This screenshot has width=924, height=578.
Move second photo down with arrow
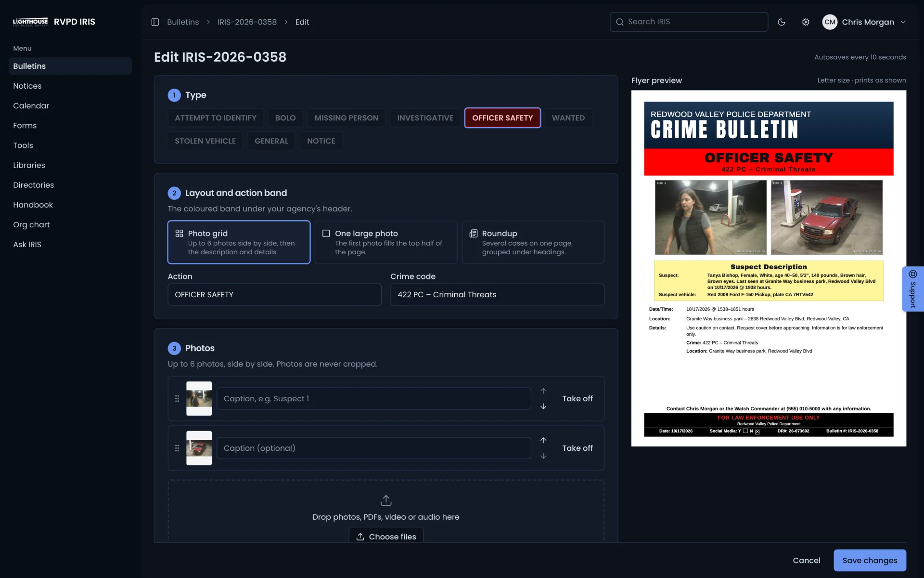pyautogui.click(x=543, y=456)
